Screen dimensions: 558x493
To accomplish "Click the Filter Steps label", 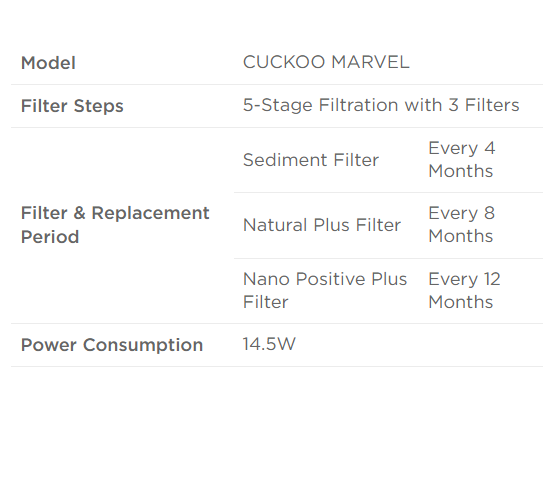I will (72, 106).
